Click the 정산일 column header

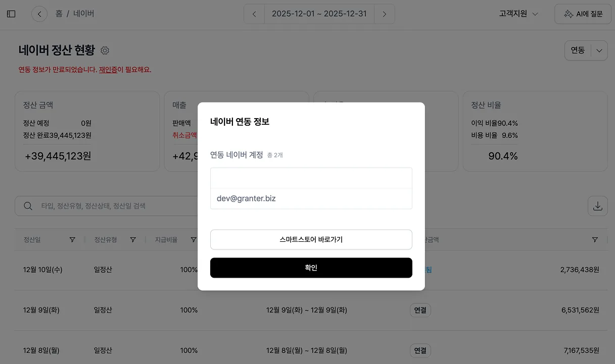tap(32, 240)
